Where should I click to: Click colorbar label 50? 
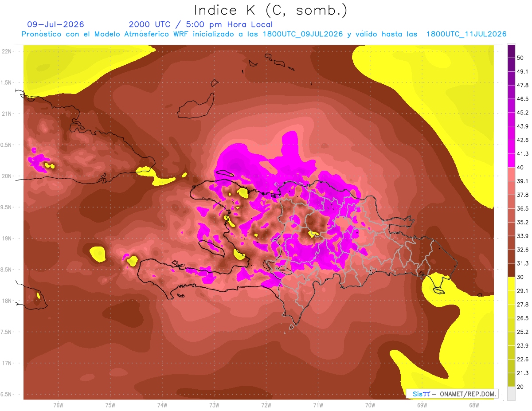tap(521, 58)
